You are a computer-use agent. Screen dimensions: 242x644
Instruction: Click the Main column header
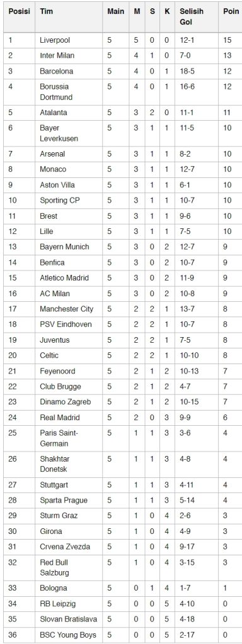click(116, 11)
